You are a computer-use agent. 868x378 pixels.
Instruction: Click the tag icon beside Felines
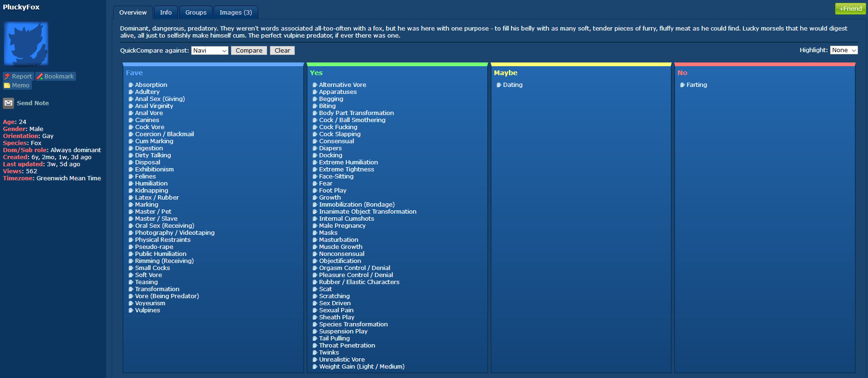[x=131, y=177]
